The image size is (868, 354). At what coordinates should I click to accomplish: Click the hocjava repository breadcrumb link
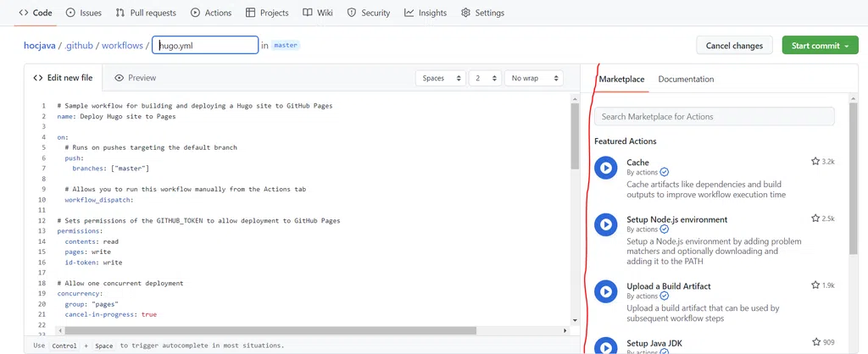click(x=39, y=46)
